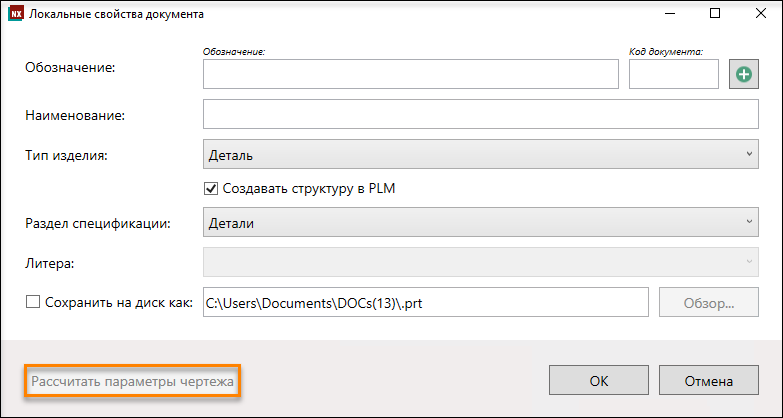Open the Тип изделия combo box showing Деталь
783x418 pixels.
(x=481, y=154)
